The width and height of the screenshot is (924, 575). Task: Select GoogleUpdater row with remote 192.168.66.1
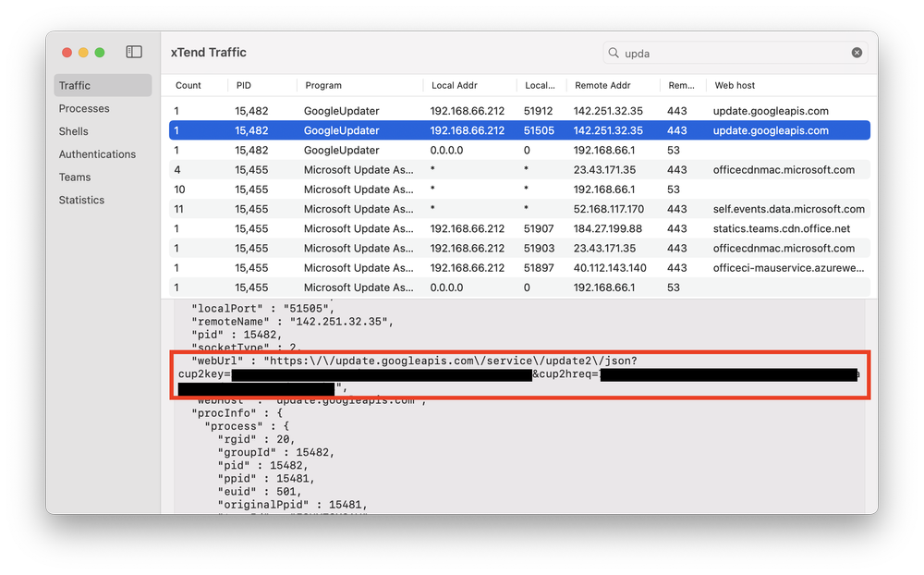(519, 150)
